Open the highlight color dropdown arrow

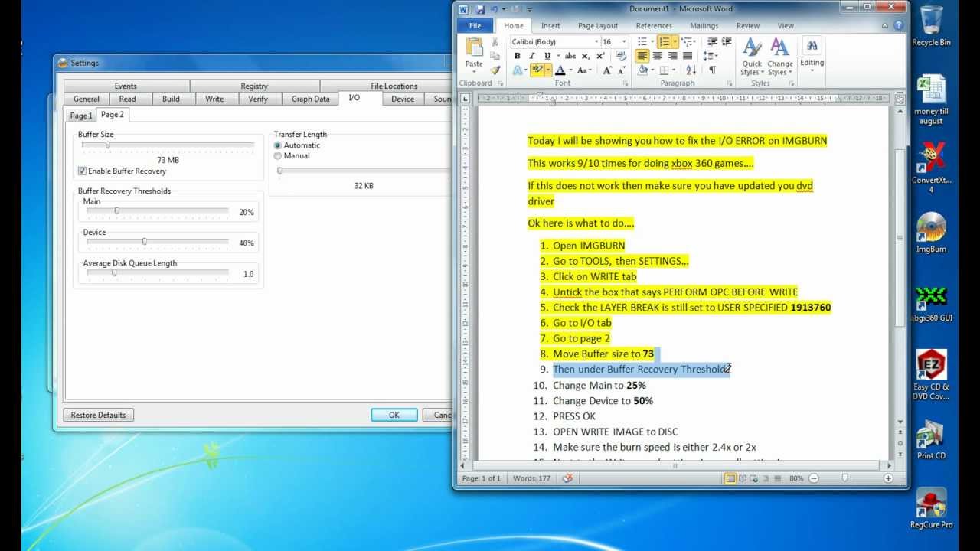[547, 70]
